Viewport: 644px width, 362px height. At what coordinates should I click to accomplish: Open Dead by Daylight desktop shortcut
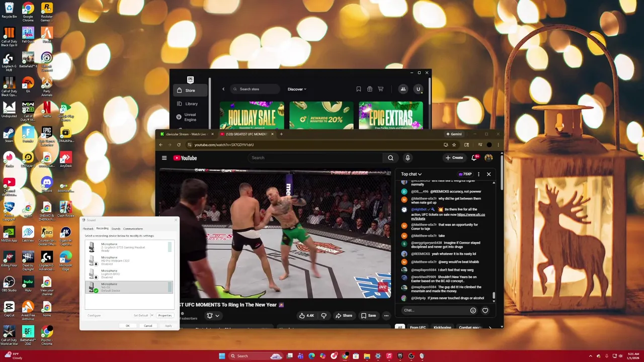click(28, 260)
